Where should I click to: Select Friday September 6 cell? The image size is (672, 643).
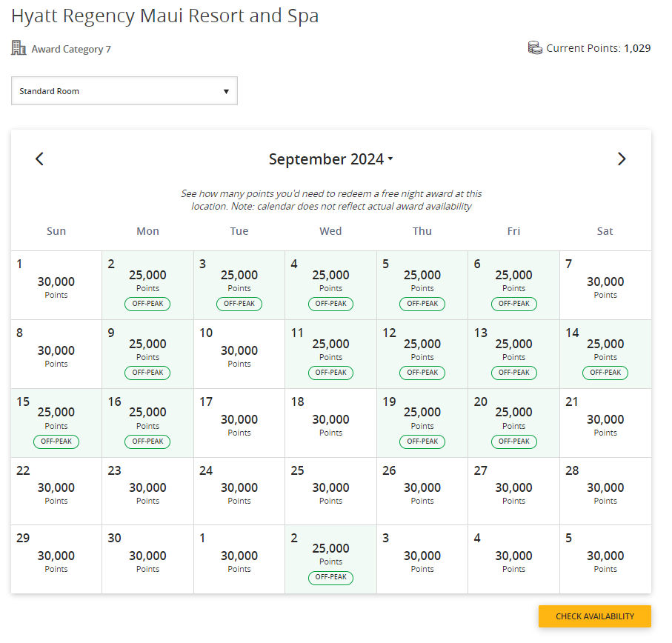click(x=514, y=285)
